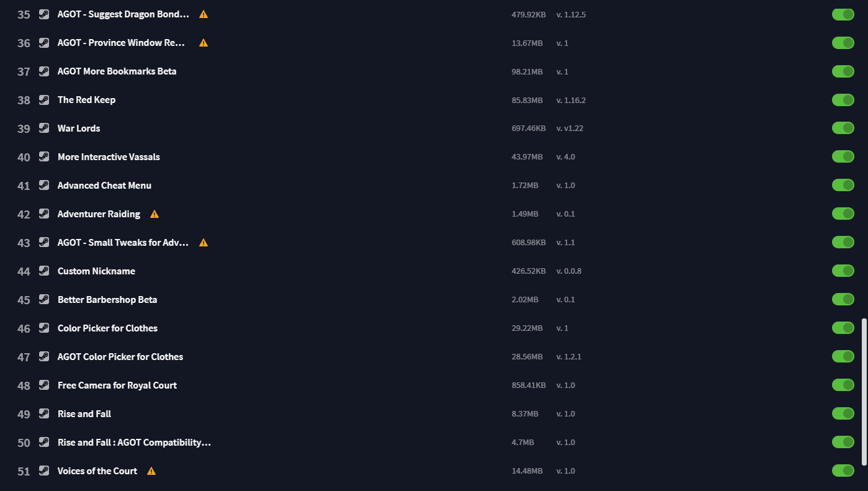Select Free Camera for Royal Court name
Screen dimensions: 868x491
tap(117, 385)
